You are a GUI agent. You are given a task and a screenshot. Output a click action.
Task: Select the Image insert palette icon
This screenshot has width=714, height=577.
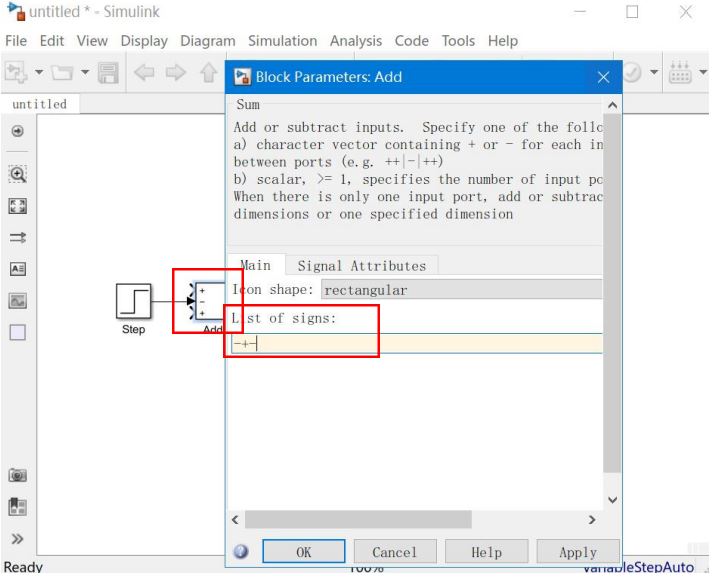coord(17,301)
